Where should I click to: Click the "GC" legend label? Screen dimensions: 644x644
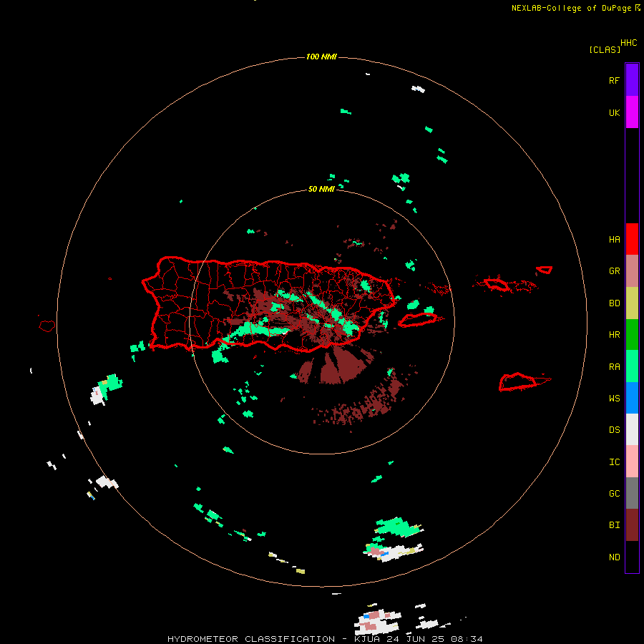[614, 494]
